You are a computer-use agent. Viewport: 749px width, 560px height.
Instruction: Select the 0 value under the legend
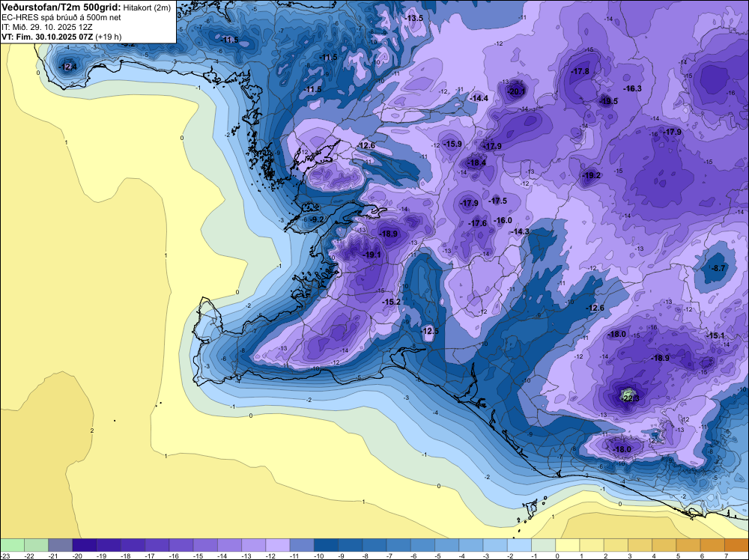click(558, 556)
